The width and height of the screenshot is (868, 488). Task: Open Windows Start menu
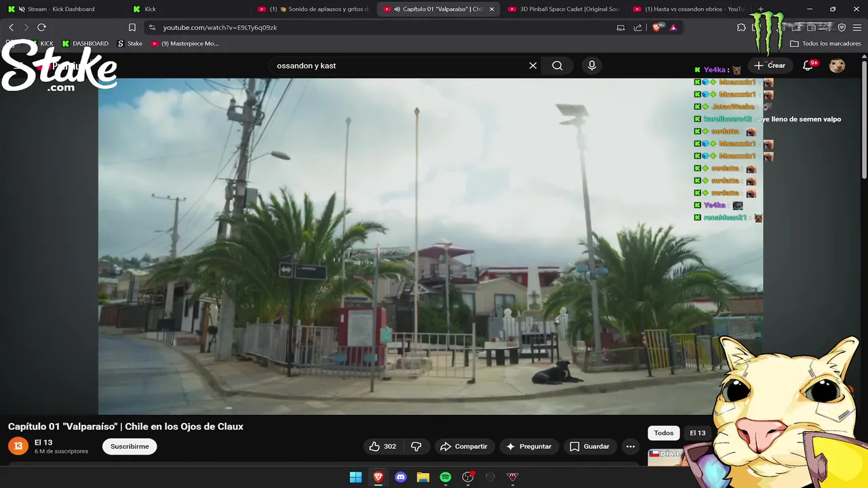pyautogui.click(x=355, y=477)
